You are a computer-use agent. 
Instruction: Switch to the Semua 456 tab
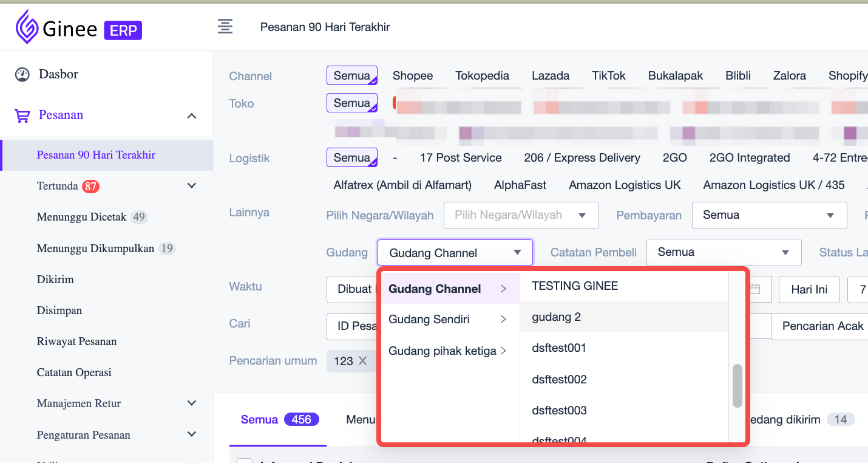point(279,419)
